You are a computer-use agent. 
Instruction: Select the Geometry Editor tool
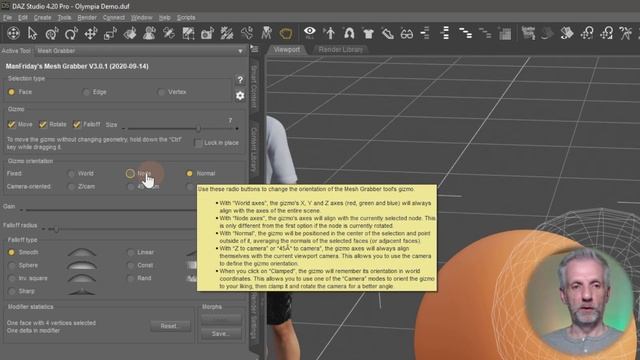[188, 33]
